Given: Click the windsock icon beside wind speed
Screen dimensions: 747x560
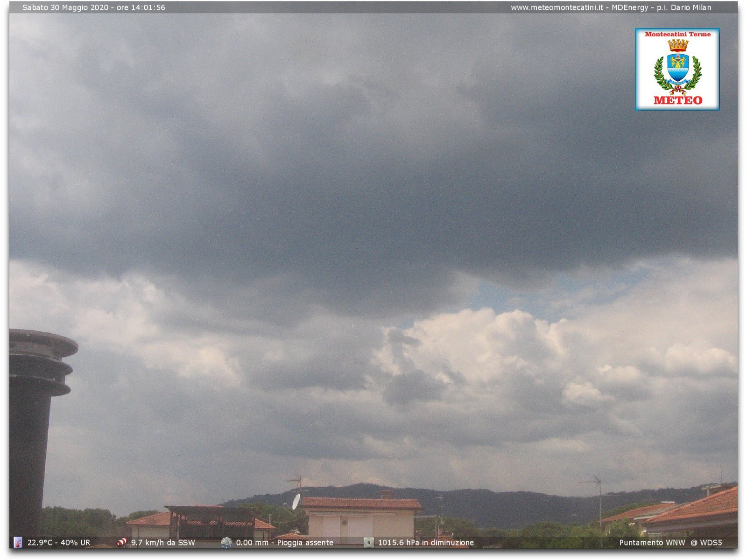Looking at the screenshot, I should point(122,542).
